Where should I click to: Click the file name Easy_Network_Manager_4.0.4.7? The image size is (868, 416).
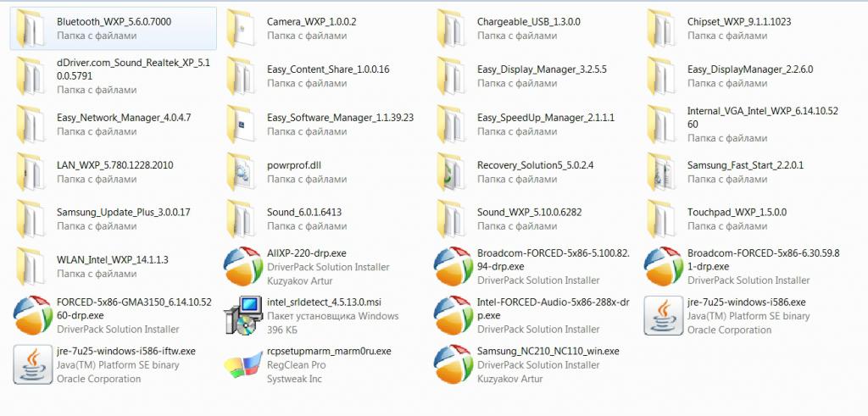[124, 118]
